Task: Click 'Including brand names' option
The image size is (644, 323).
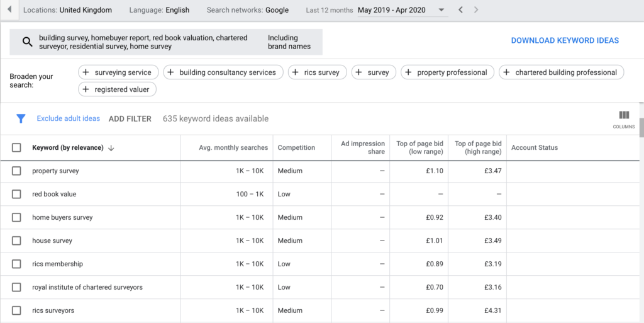Action: (289, 42)
